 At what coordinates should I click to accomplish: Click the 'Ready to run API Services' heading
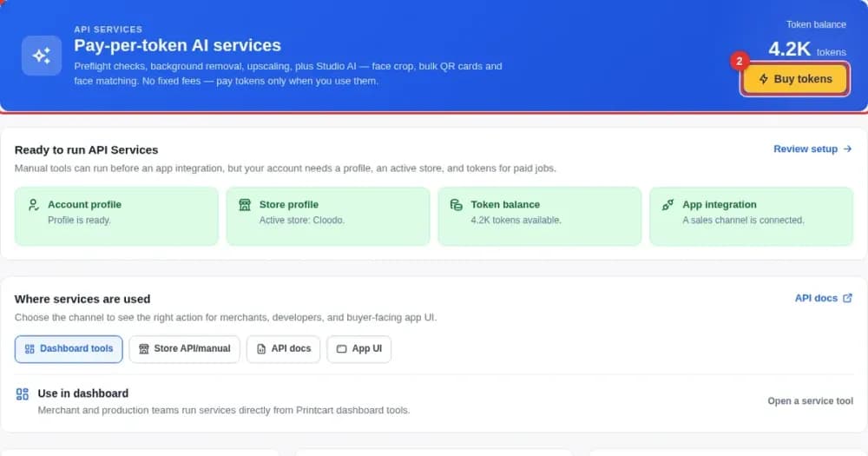click(x=86, y=150)
